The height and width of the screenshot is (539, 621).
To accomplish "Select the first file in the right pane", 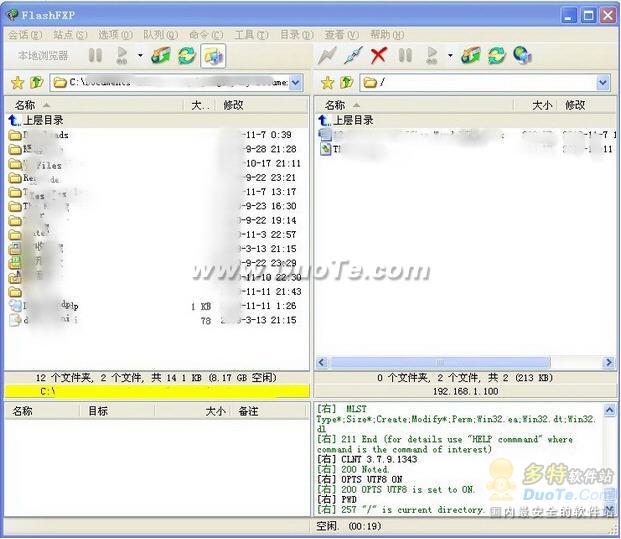I will [x=466, y=135].
